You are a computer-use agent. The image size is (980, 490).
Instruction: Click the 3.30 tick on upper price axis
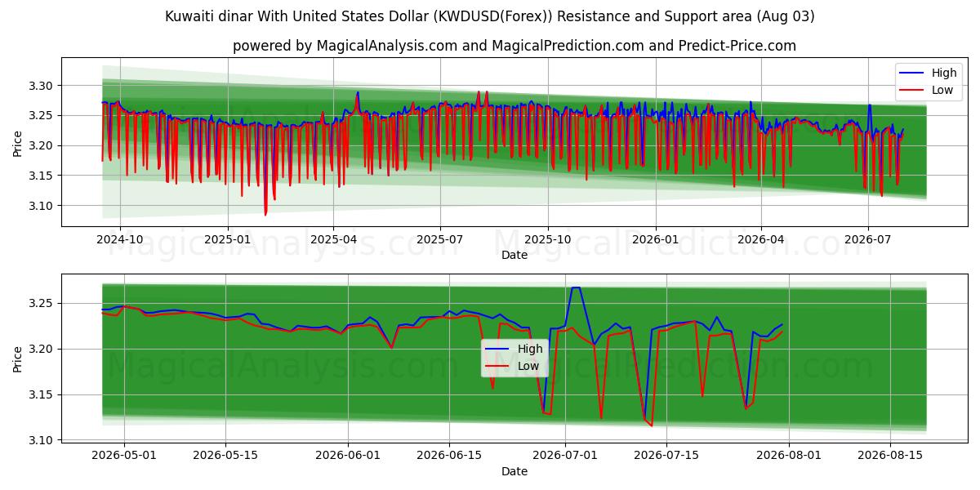[x=42, y=86]
